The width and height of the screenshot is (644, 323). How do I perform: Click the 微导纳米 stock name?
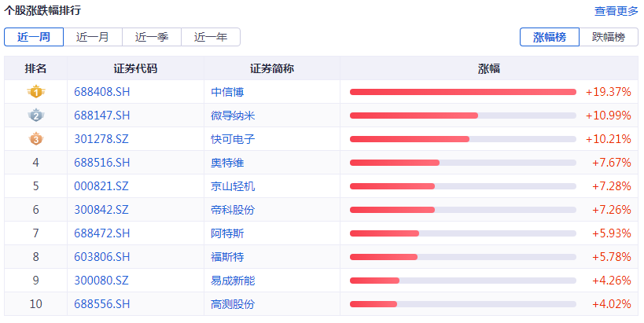pos(233,116)
